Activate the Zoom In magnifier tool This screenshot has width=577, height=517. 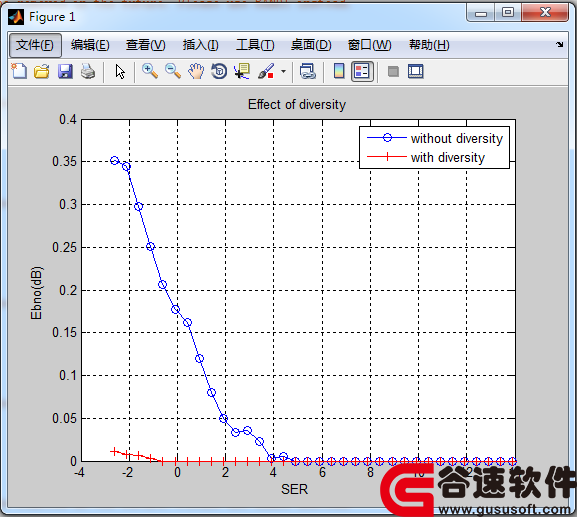[x=150, y=71]
